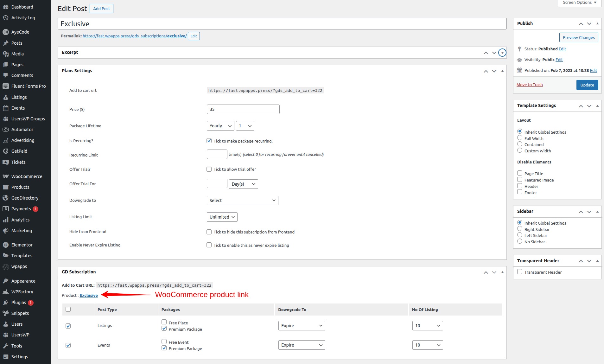
Task: Untick the package recurring checkbox
Action: (x=209, y=141)
